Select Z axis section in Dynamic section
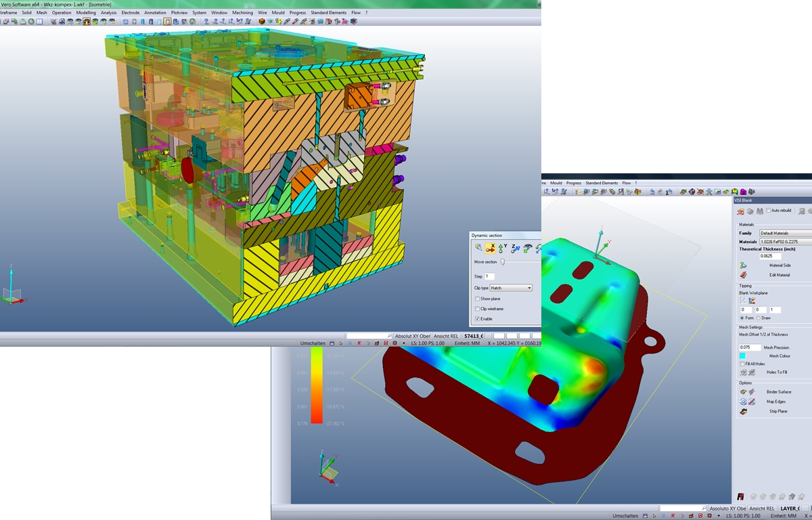Image resolution: width=812 pixels, height=520 pixels. tap(515, 248)
